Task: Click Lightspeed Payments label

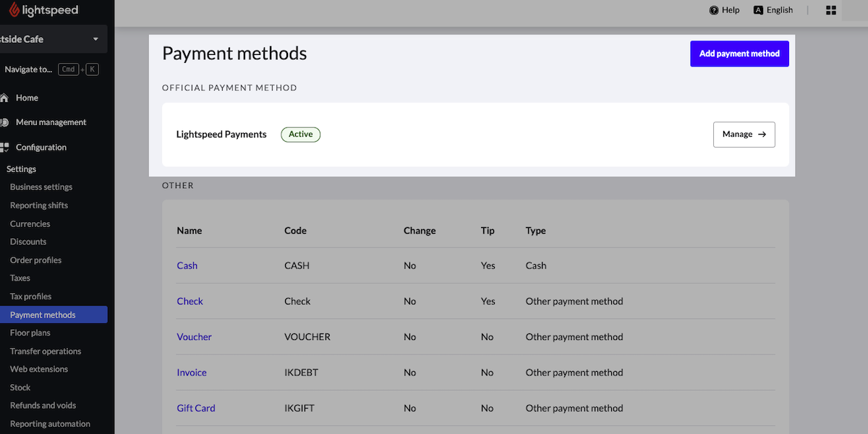Action: (x=221, y=135)
